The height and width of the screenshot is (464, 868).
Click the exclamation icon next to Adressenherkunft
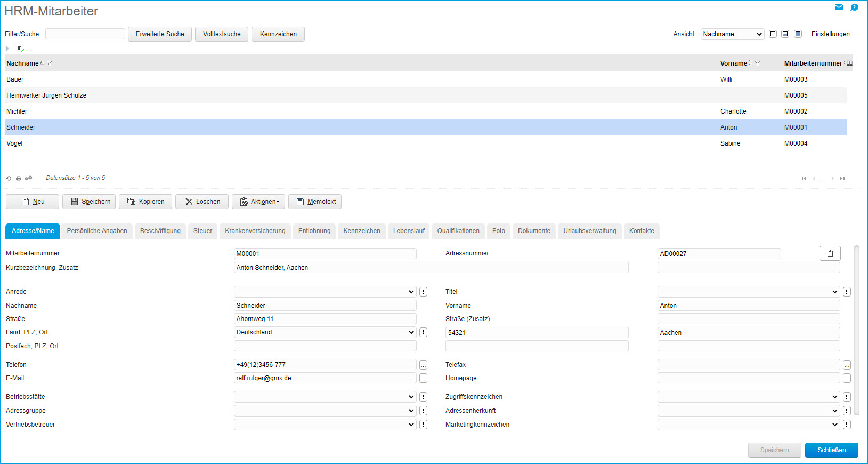847,411
